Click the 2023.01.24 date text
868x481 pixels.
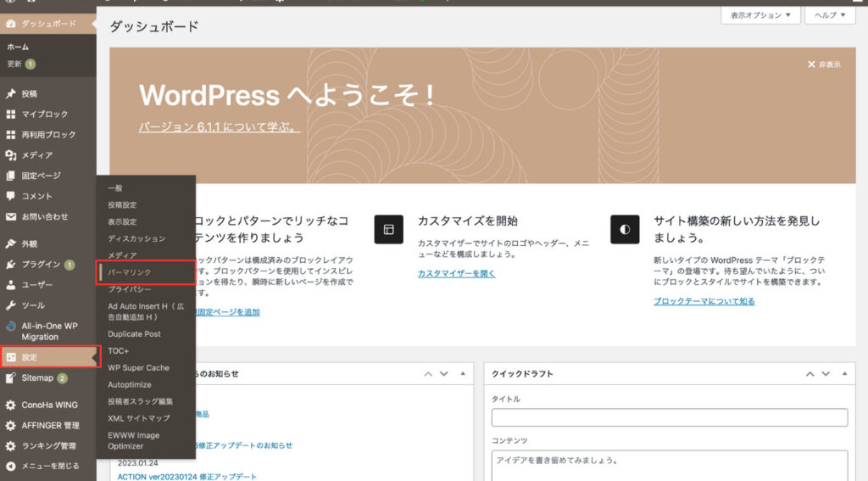(x=137, y=462)
